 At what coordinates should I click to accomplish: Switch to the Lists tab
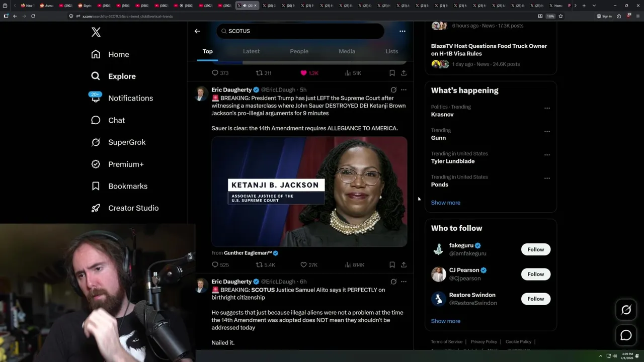[391, 51]
